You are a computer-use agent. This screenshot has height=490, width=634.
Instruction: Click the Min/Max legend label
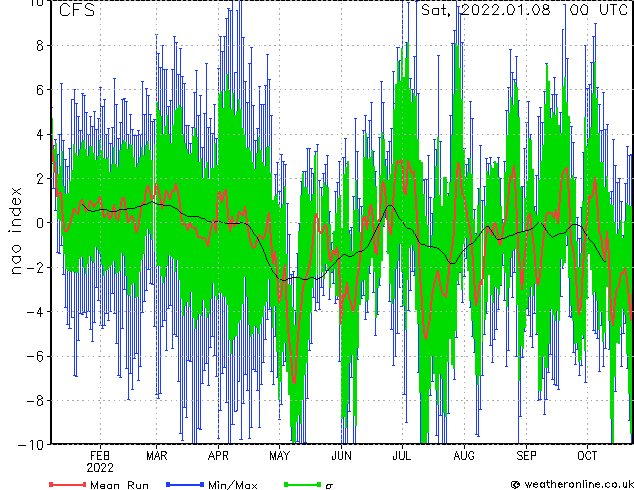tap(232, 485)
